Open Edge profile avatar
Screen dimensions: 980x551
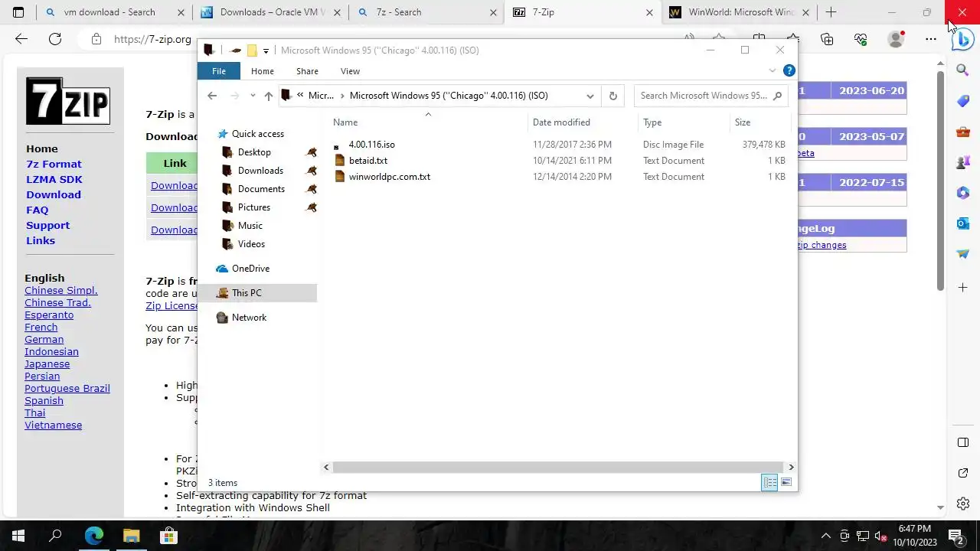pos(896,39)
